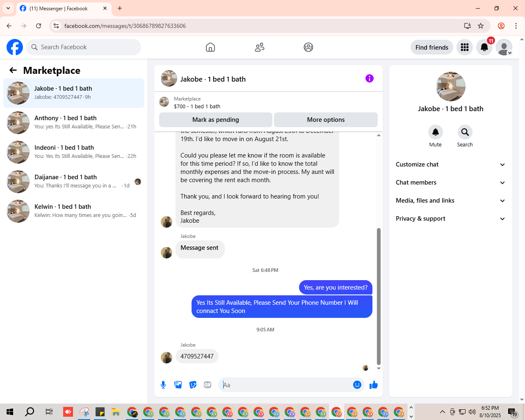
Task: Click the chat scrollbar thumb
Action: pyautogui.click(x=379, y=296)
